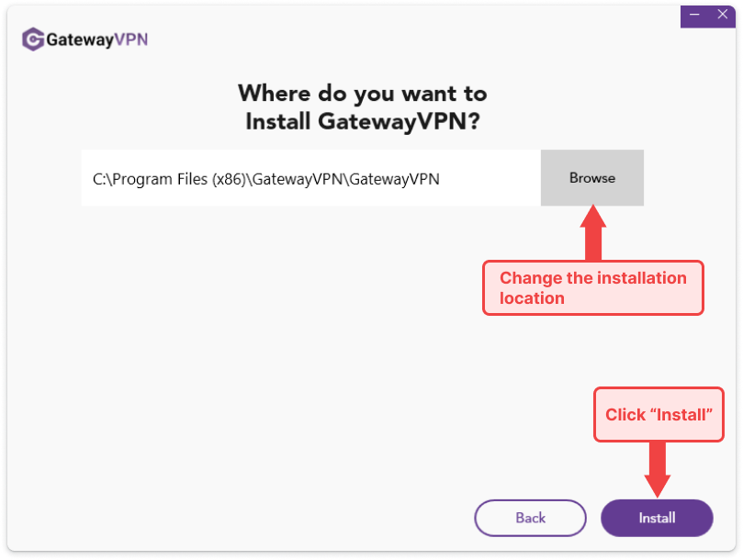Click the final "GatewayVPN" folder in the path

395,179
